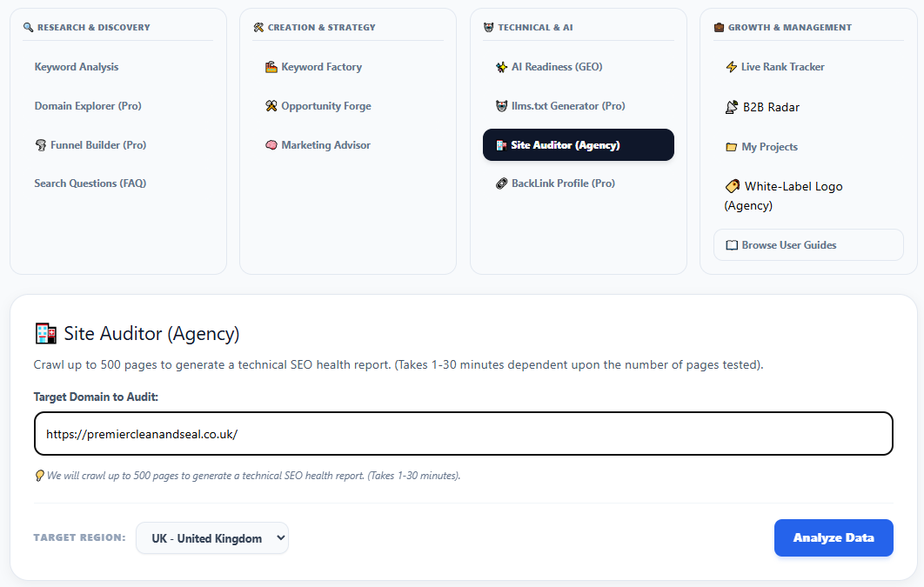
Task: Open llms.txt Generator (Pro) label
Action: tap(568, 106)
